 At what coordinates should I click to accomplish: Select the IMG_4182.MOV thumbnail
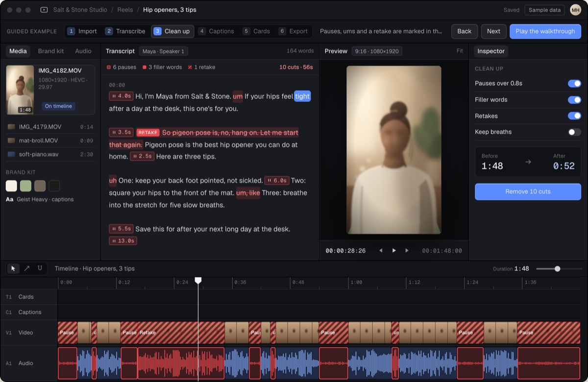pos(20,90)
